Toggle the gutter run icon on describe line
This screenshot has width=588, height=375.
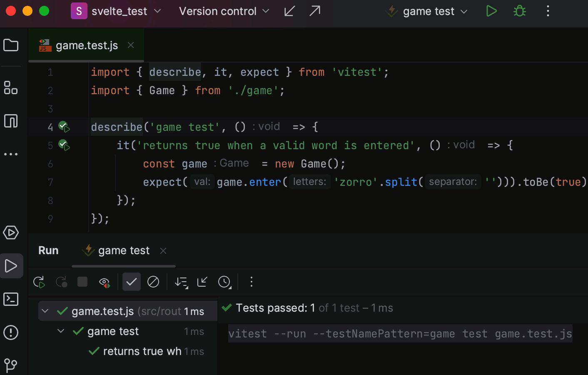63,127
